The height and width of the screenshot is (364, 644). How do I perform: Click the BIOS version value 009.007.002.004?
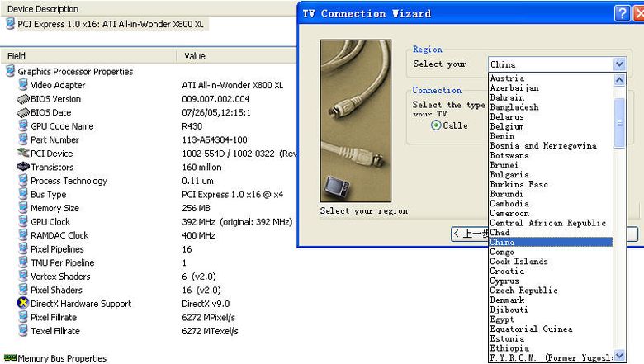click(x=215, y=99)
